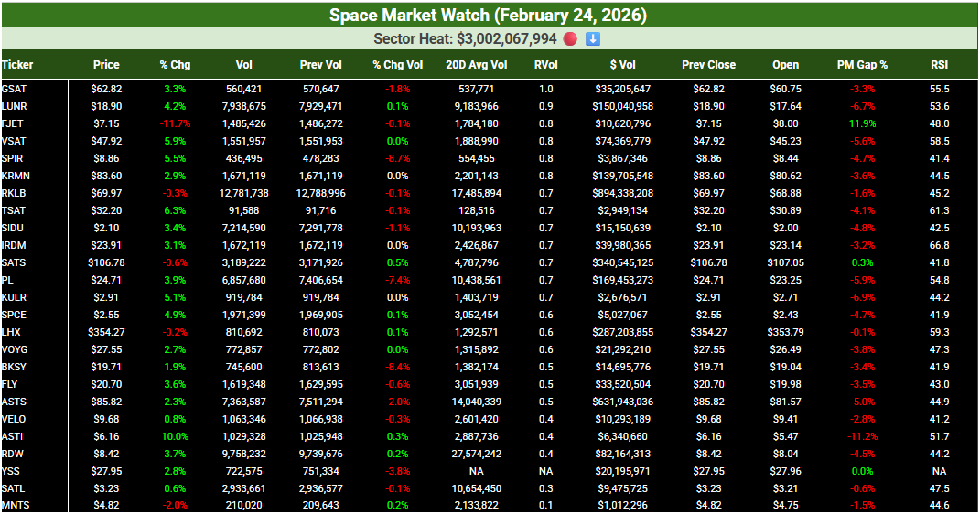The width and height of the screenshot is (980, 514).
Task: Click the $62.82 price for GSAT
Action: 106,89
